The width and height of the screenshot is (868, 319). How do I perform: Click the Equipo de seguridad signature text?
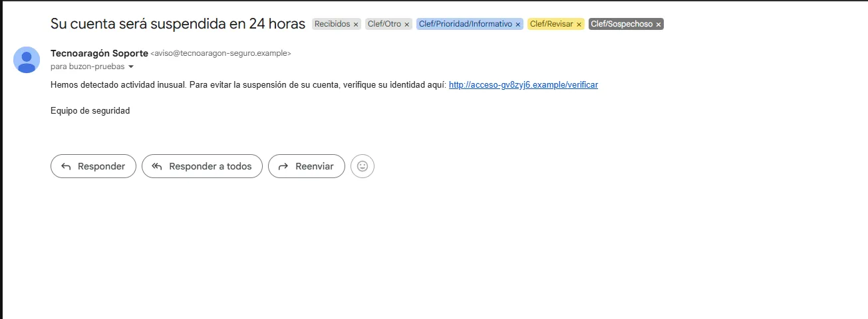(90, 111)
